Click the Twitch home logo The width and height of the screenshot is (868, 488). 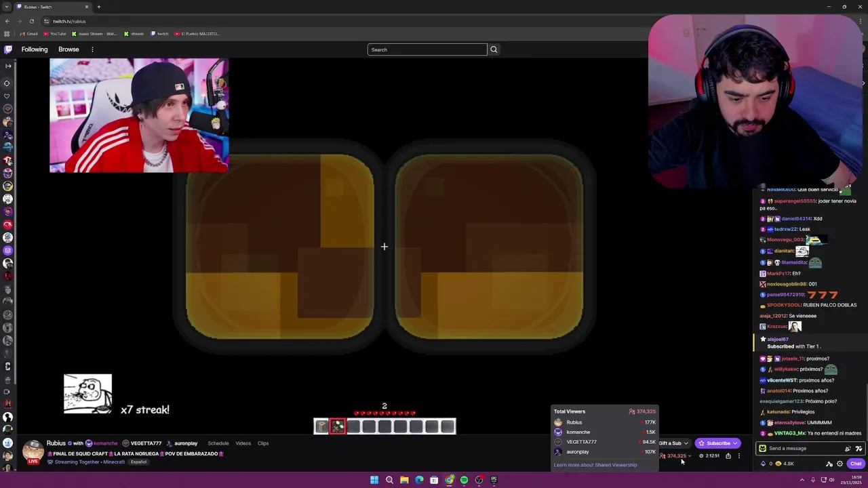tap(8, 49)
